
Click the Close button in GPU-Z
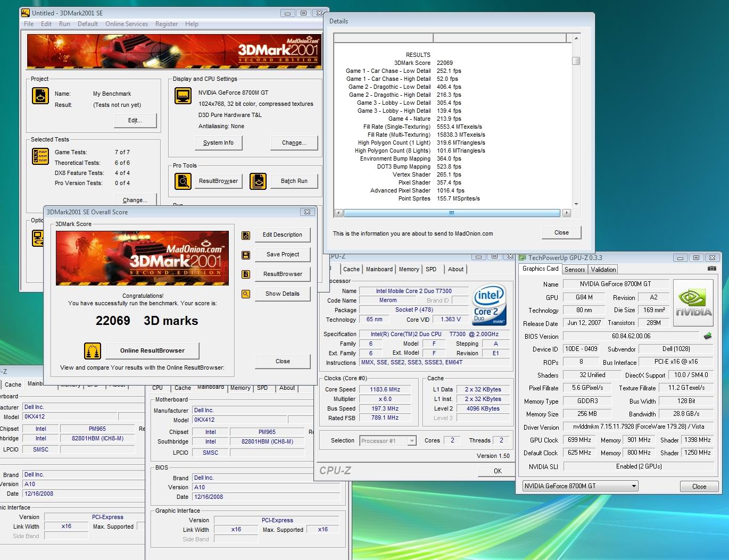pos(699,486)
